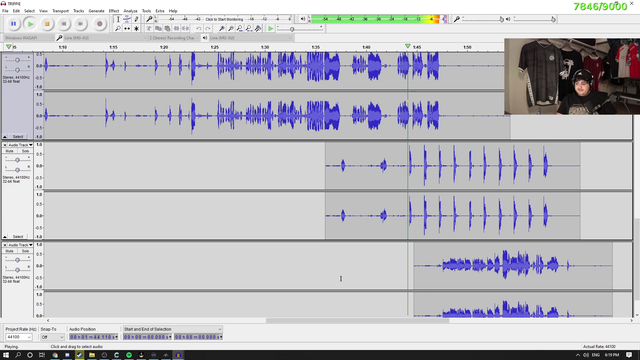Click the horizontal scrollbar thumb below tracks
The width and height of the screenshot is (640, 360).
[x=358, y=321]
